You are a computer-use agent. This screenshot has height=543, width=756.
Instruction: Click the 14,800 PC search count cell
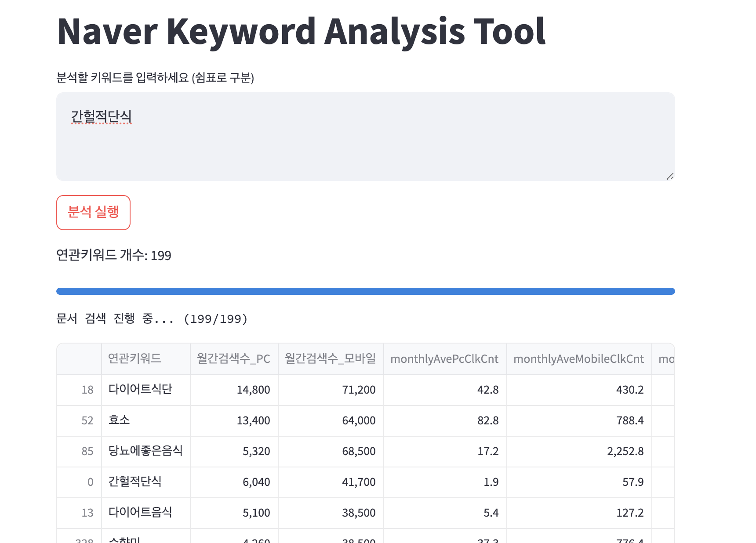click(234, 390)
